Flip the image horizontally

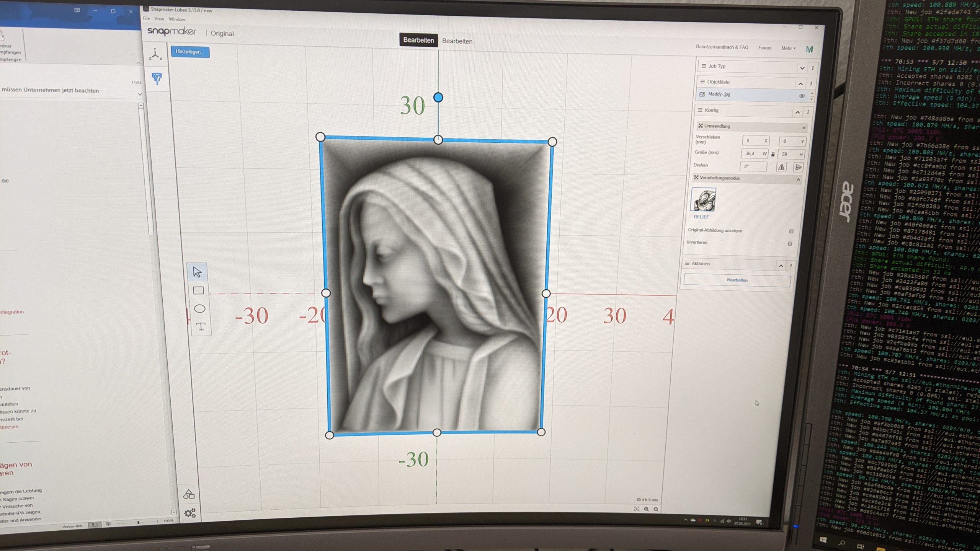(x=781, y=167)
